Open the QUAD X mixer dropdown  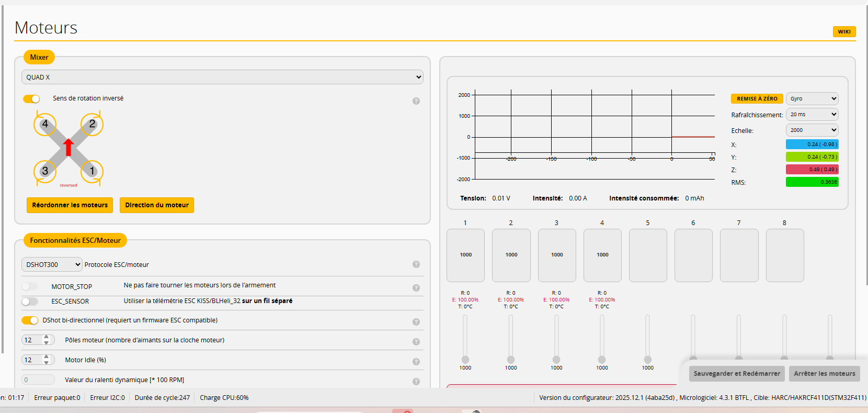pos(222,77)
